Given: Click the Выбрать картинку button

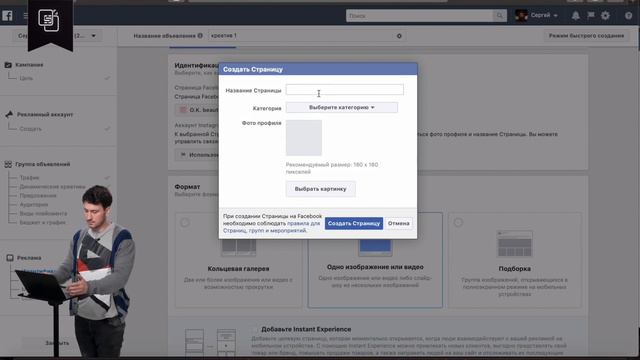Looking at the screenshot, I should (320, 189).
